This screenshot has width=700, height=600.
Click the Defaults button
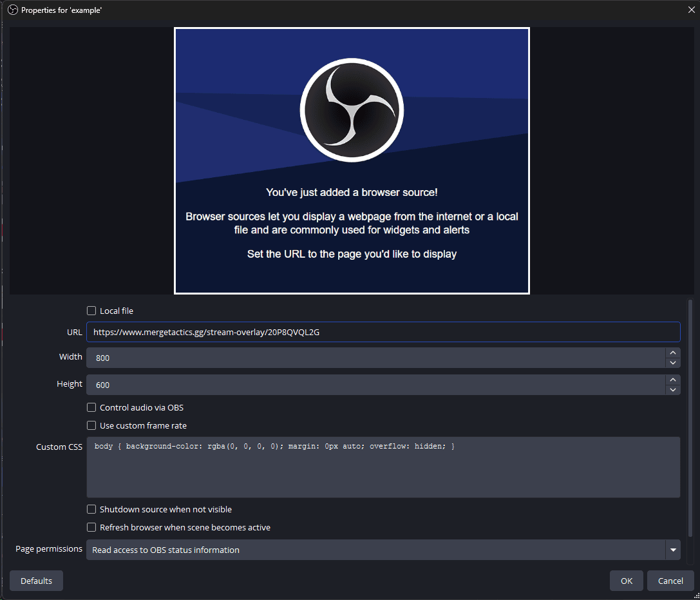[x=36, y=580]
